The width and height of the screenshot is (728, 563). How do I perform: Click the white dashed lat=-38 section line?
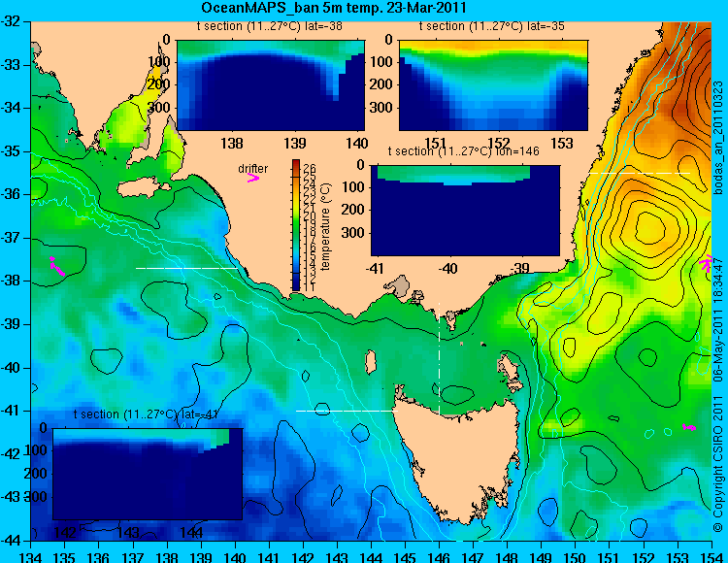pos(186,268)
